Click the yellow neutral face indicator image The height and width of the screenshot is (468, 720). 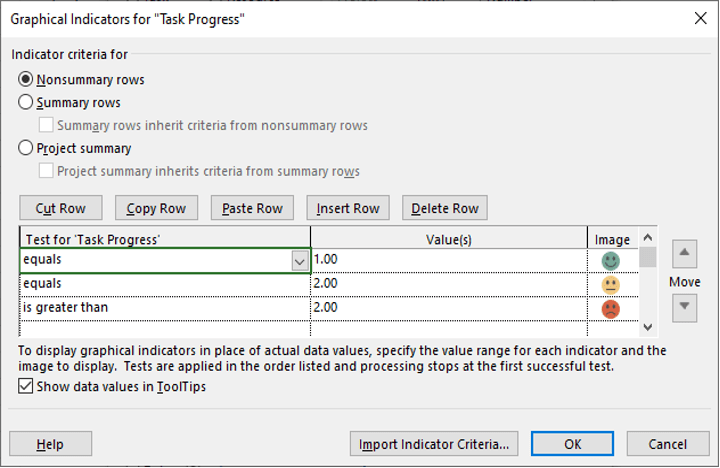(x=610, y=285)
